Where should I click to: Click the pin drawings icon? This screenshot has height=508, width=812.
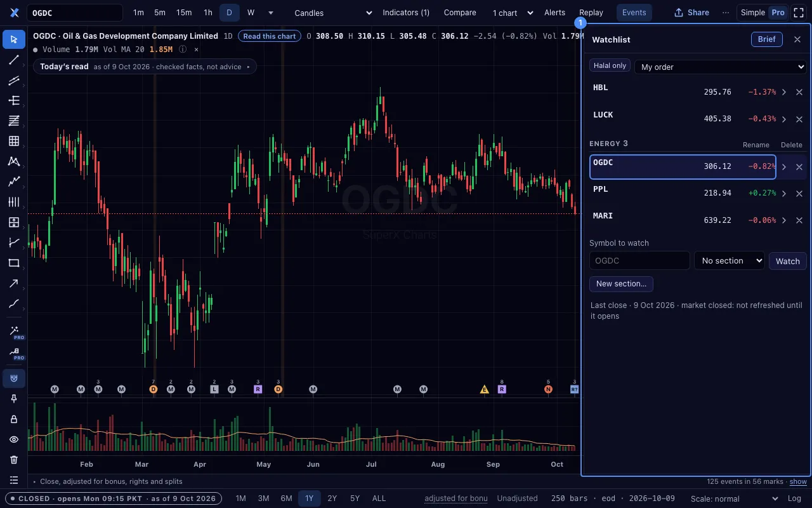[x=14, y=399]
